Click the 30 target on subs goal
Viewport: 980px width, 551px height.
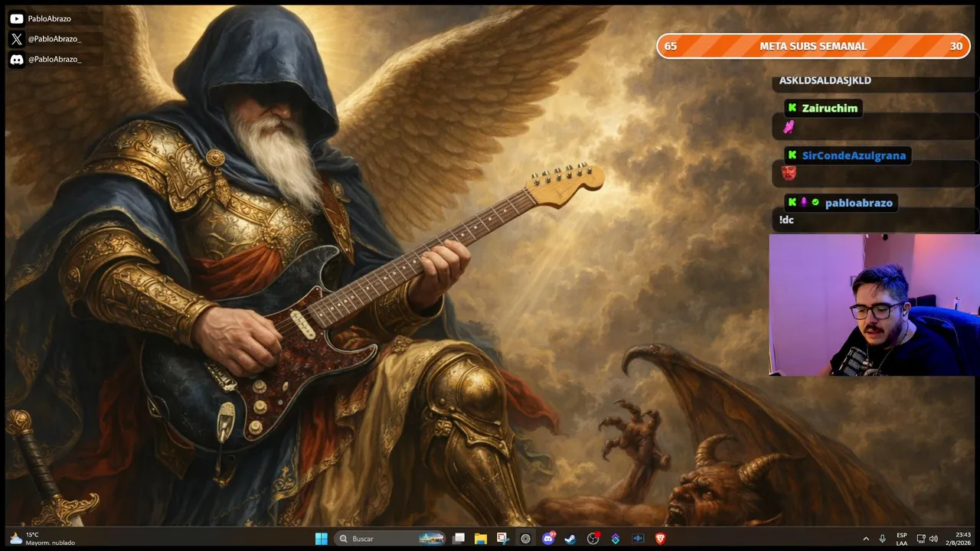pyautogui.click(x=955, y=46)
